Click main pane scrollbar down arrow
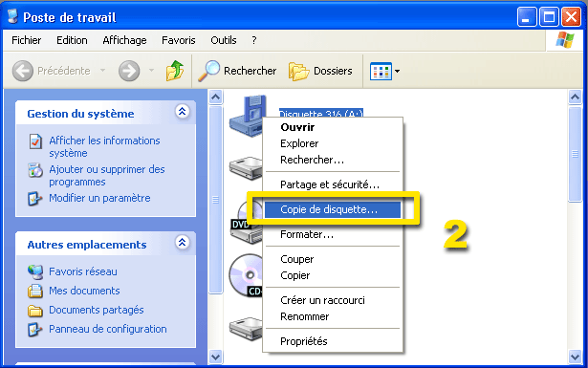This screenshot has height=368, width=588. tap(575, 357)
